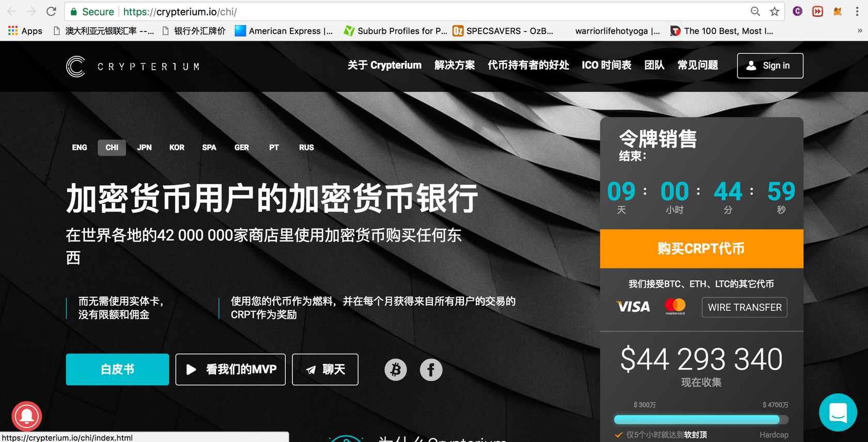
Task: Click the Facebook round icon
Action: 431,370
